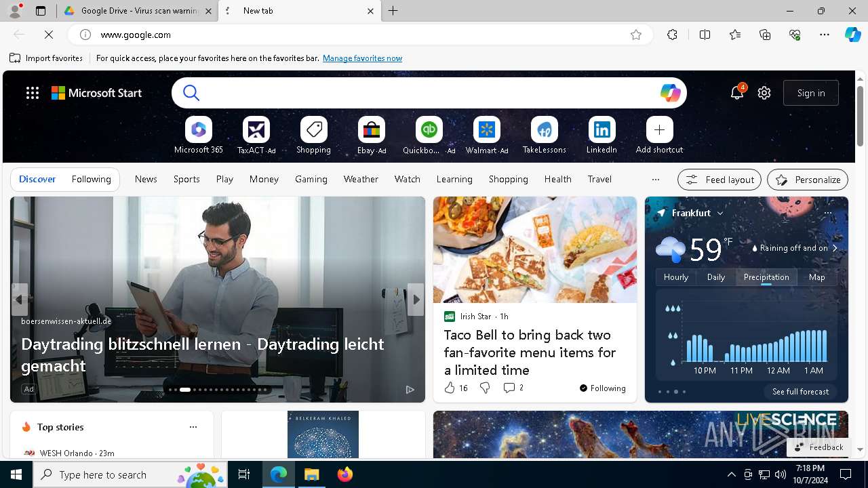Viewport: 868px width, 488px height.
Task: Open Windows Start menu
Action: tap(16, 474)
